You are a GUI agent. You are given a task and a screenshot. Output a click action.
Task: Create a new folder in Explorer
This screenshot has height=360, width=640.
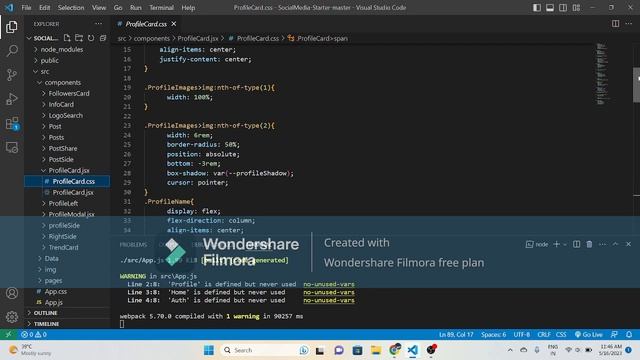coord(79,38)
